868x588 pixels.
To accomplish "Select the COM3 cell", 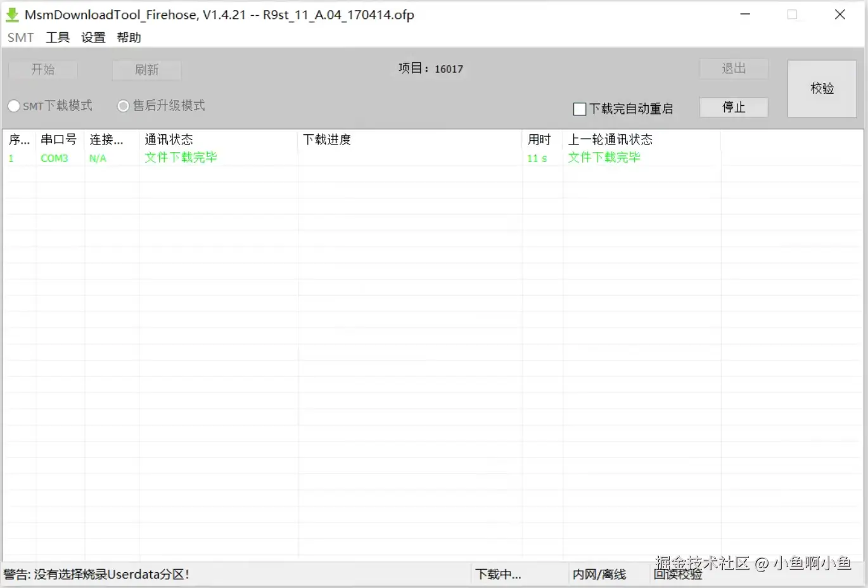I will (x=54, y=158).
